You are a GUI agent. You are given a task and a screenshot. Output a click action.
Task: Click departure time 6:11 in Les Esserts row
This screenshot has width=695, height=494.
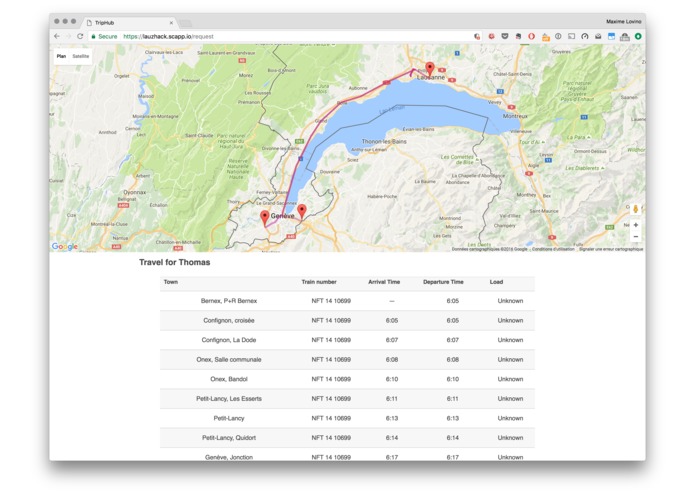point(453,398)
